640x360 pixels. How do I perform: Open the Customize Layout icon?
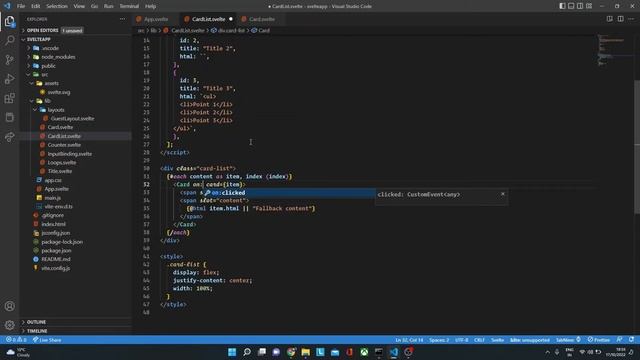point(589,6)
